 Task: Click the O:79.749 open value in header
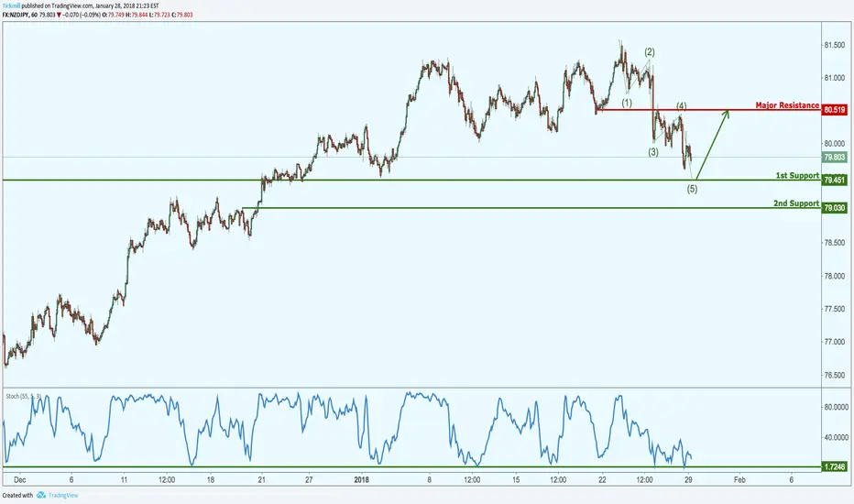pos(115,15)
